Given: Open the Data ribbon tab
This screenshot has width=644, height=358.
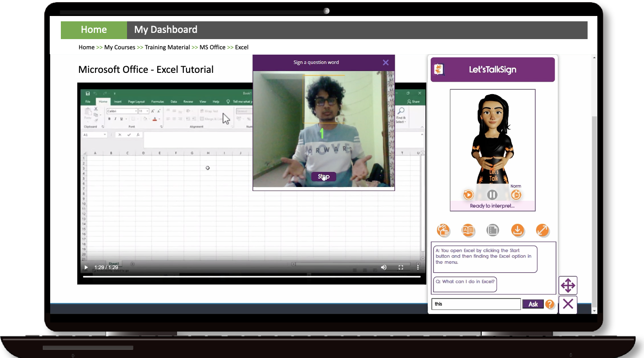Looking at the screenshot, I should pos(174,102).
